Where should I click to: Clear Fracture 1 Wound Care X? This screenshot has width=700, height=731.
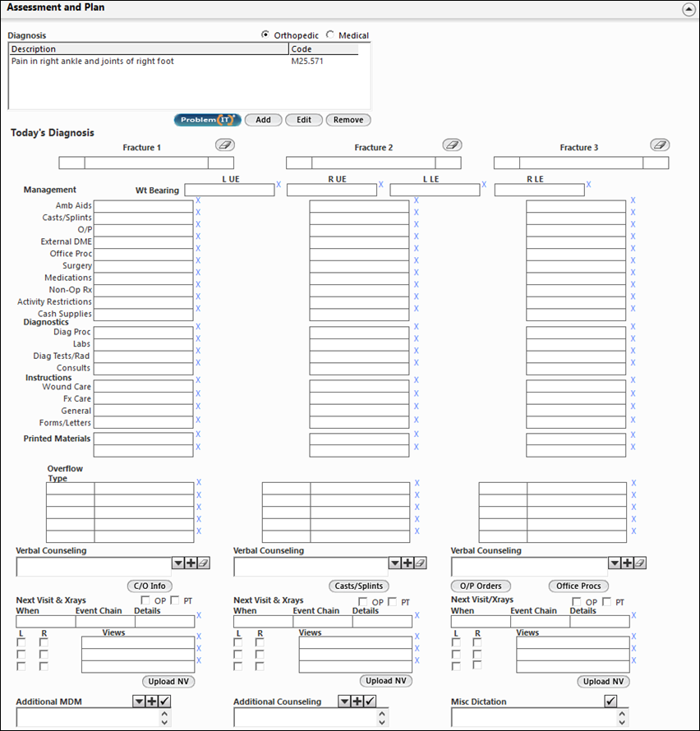pyautogui.click(x=198, y=380)
